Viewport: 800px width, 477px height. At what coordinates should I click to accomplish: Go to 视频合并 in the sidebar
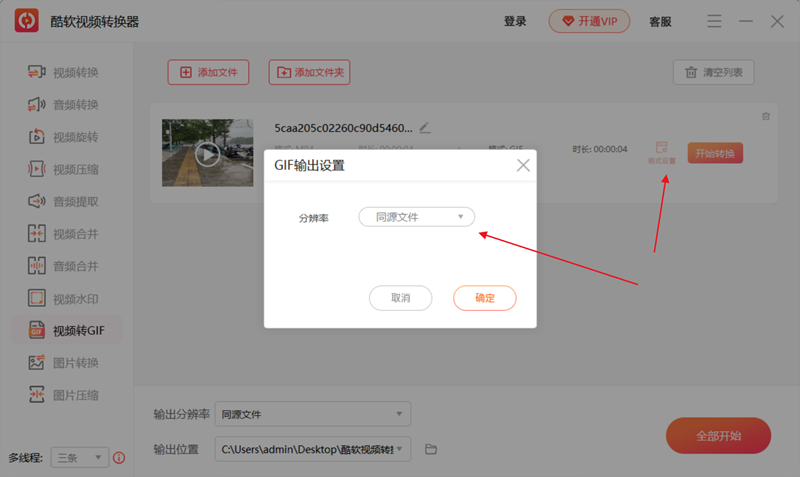63,234
